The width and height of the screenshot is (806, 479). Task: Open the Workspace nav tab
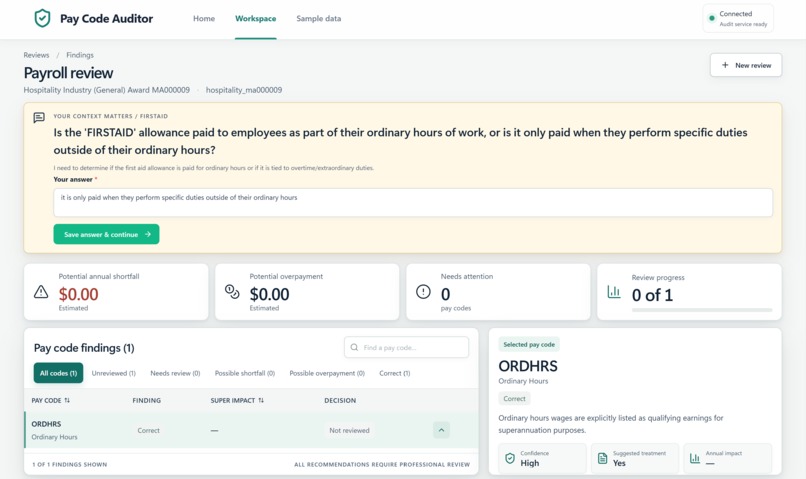[255, 19]
